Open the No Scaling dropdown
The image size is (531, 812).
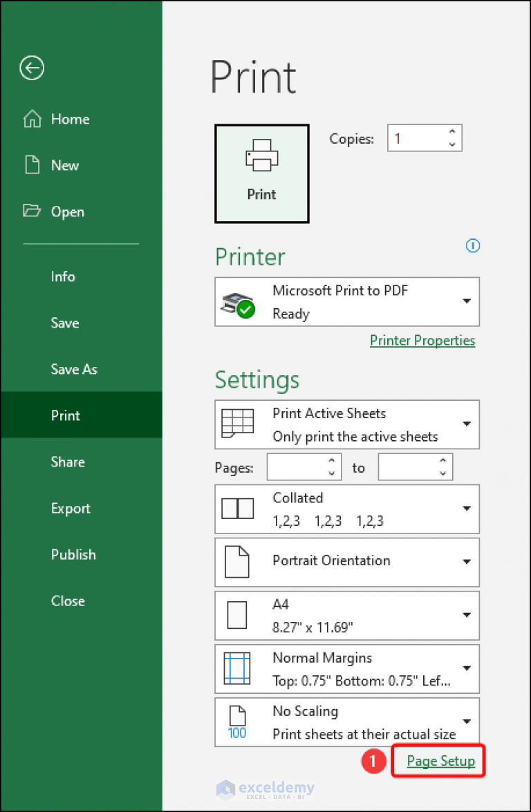point(347,722)
